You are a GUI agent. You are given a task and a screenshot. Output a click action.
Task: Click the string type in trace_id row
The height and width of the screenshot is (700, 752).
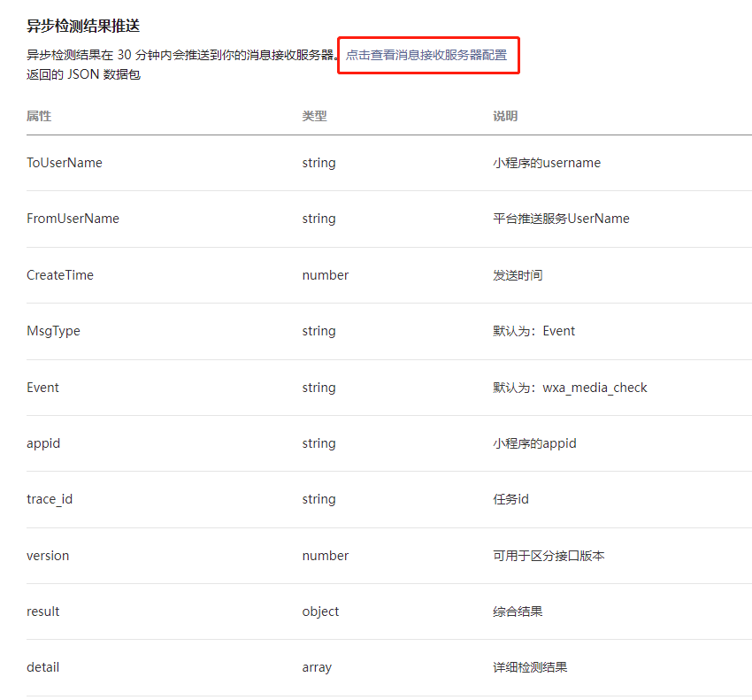[x=318, y=499]
